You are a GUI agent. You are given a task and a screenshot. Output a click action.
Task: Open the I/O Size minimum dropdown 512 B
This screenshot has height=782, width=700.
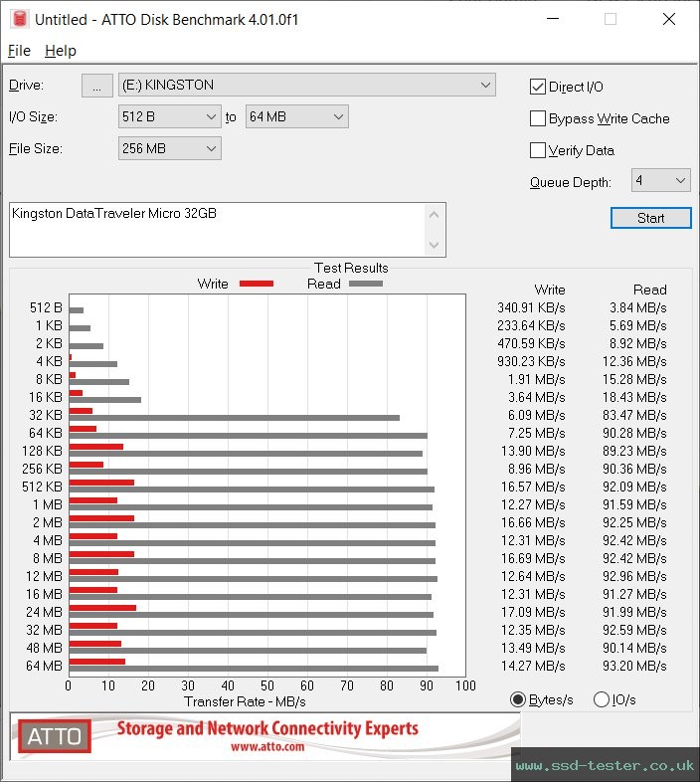(x=169, y=116)
